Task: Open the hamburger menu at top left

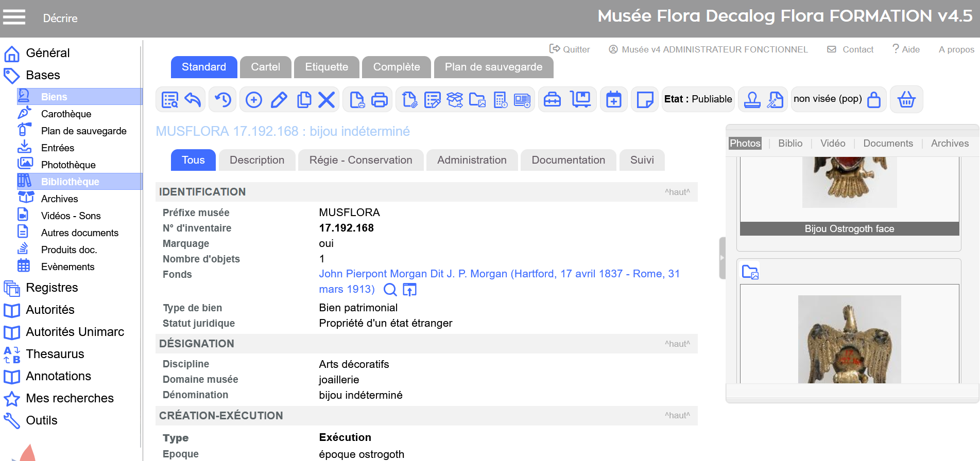Action: [x=14, y=17]
